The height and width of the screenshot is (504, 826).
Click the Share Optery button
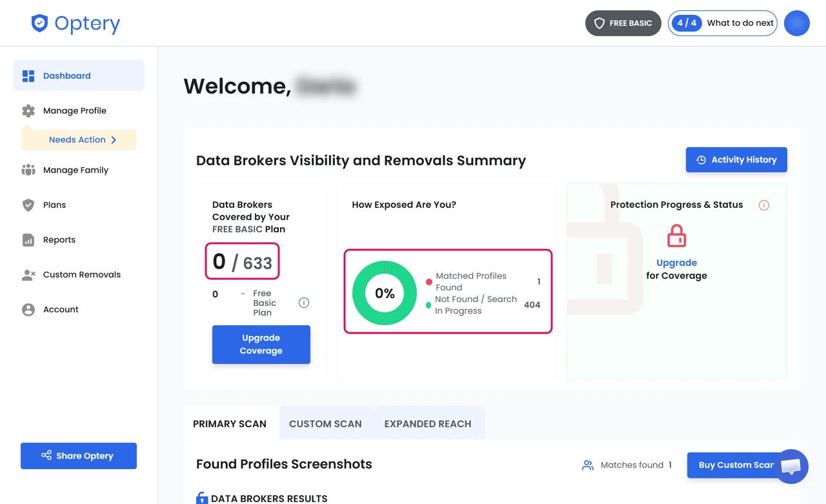tap(79, 456)
